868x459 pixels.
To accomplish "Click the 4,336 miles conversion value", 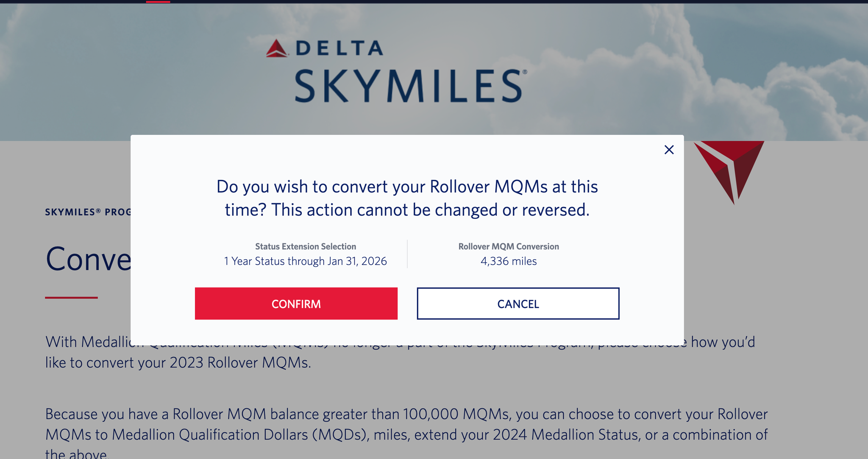I will (508, 261).
